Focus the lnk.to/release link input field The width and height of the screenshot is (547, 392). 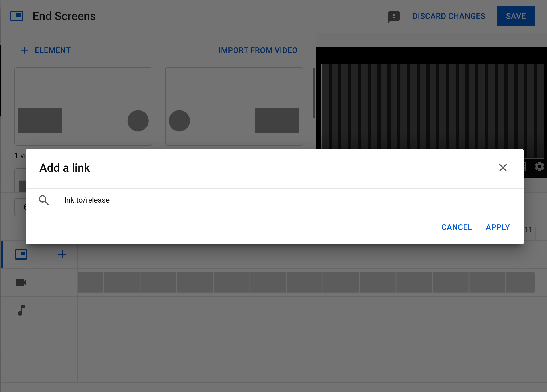pos(287,200)
